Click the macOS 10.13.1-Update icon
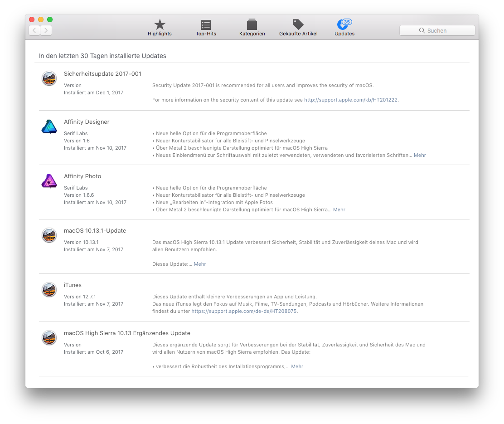The width and height of the screenshot is (504, 424). [49, 235]
